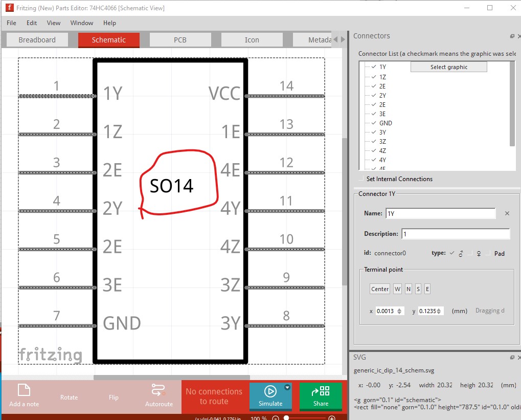This screenshot has width=521, height=420.
Task: Click the Description input field
Action: (x=456, y=234)
